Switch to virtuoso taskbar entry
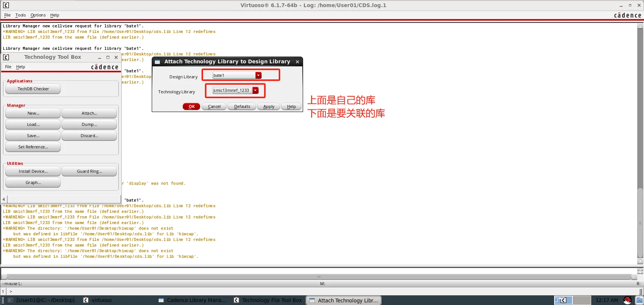 point(97,300)
